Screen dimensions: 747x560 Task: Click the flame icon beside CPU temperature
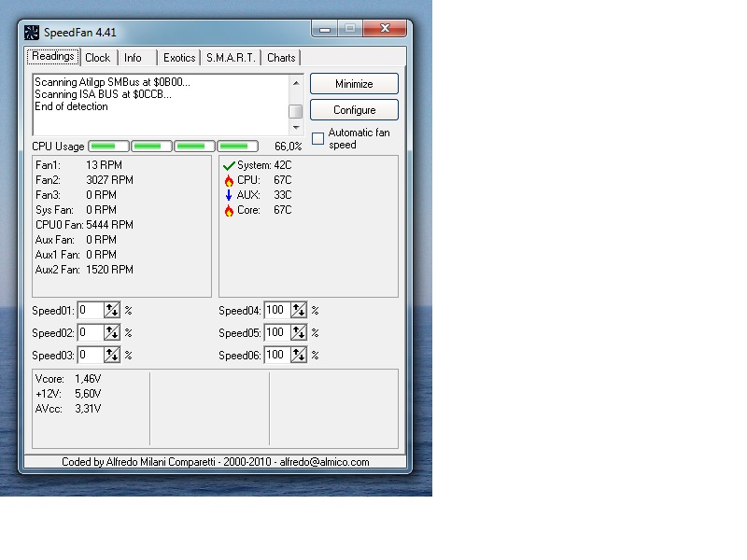click(229, 180)
